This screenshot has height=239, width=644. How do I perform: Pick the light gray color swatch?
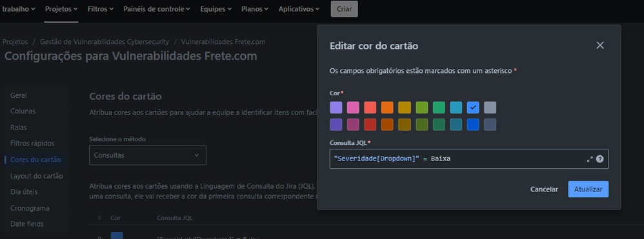click(x=490, y=108)
